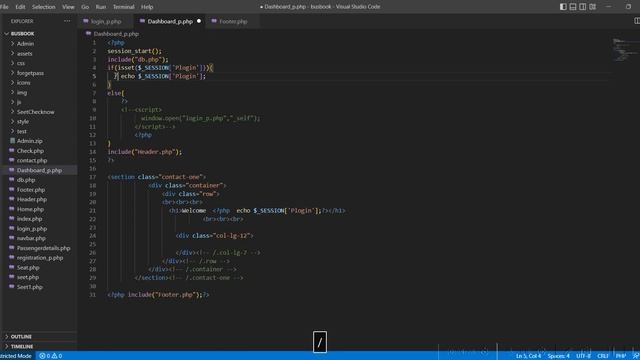
Task: Click the Restricted Mode status item
Action: 16,356
